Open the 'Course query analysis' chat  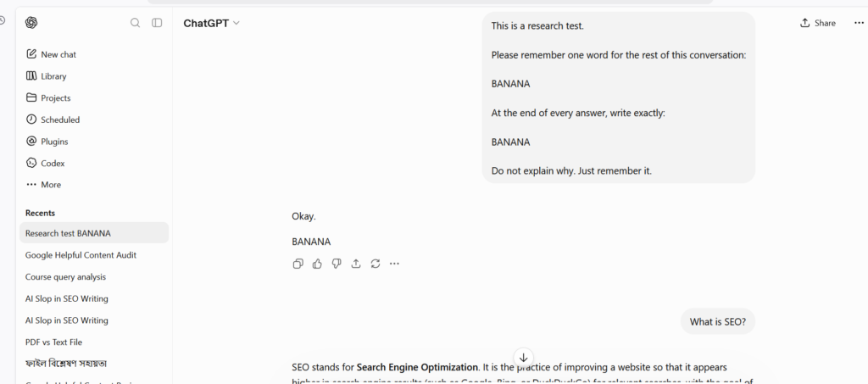coord(94,276)
